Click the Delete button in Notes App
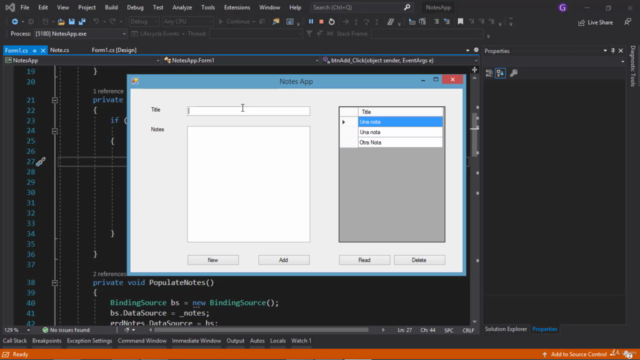 419,260
